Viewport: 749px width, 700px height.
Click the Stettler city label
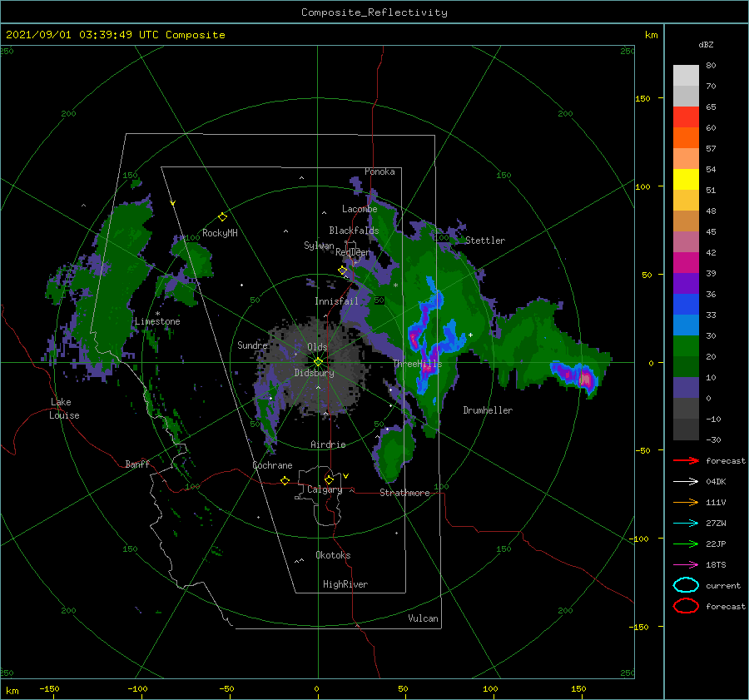(x=485, y=241)
